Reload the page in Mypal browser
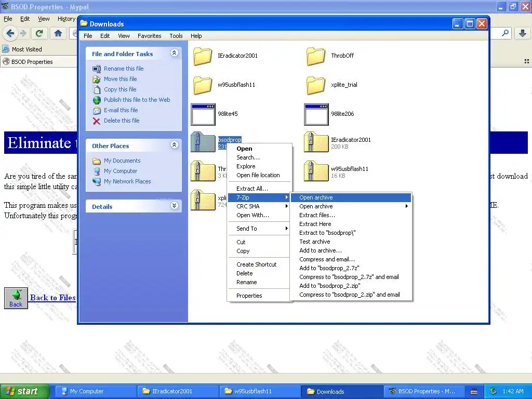 point(39,33)
